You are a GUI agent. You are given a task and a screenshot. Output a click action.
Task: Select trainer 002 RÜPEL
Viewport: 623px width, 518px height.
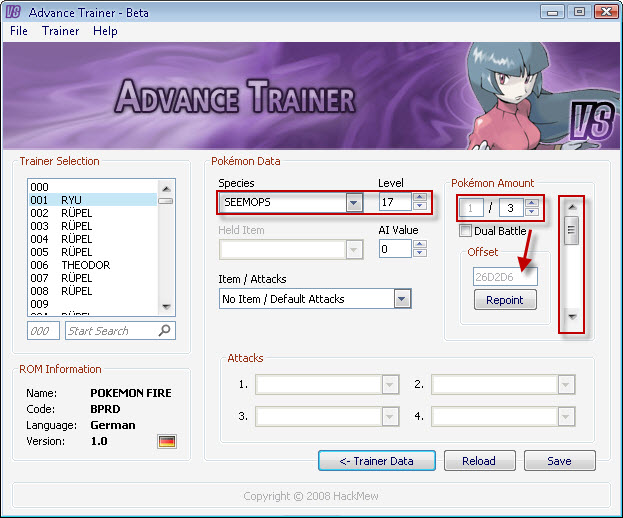(93, 213)
